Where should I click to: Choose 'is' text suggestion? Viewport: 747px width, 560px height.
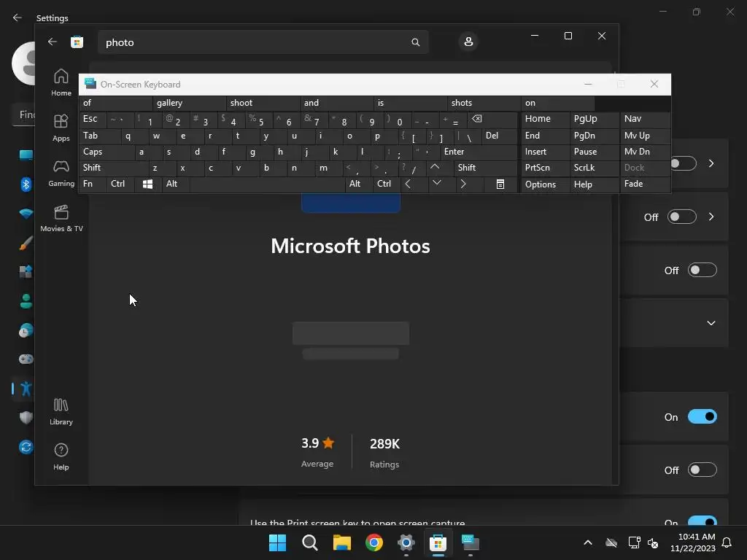tap(410, 103)
